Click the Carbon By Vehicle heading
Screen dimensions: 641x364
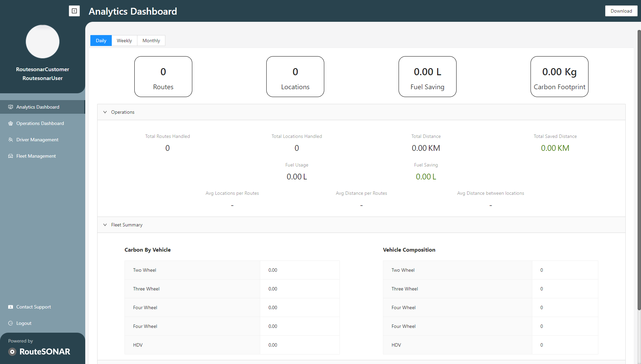point(148,250)
